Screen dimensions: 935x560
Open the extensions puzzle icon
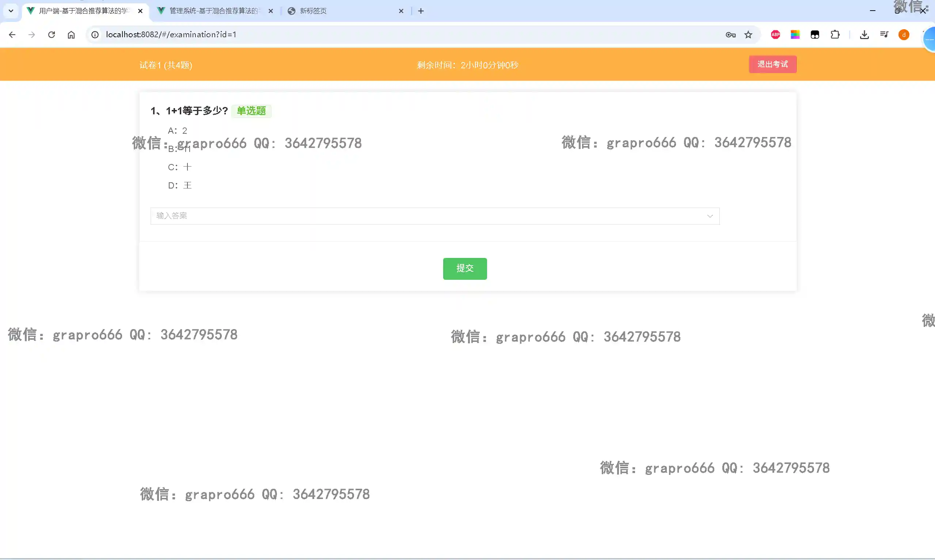[835, 35]
